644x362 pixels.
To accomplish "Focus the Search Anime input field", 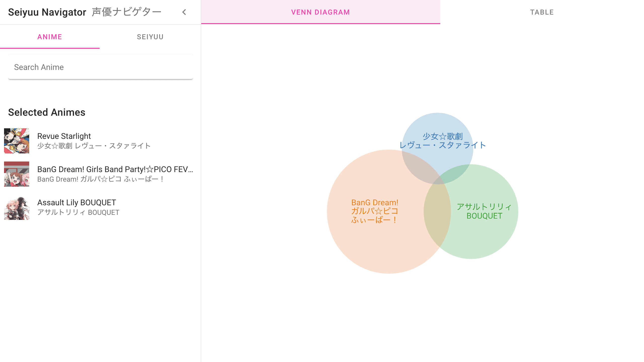I will tap(101, 67).
